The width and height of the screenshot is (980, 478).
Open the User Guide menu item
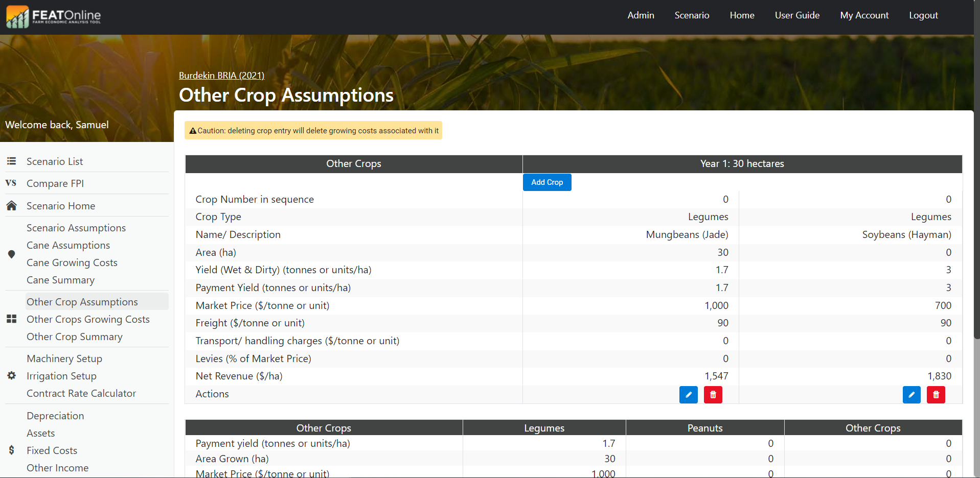coord(796,15)
